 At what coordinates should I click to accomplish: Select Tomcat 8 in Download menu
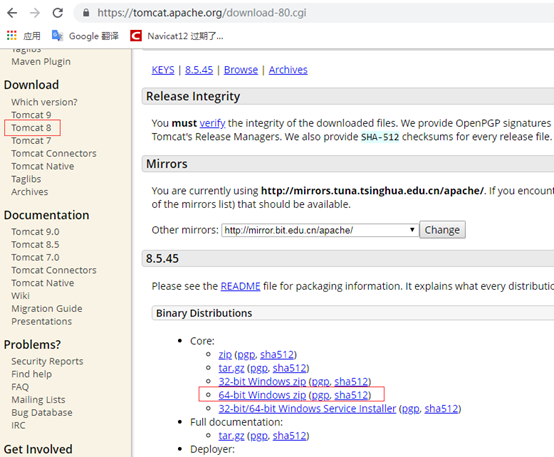(31, 128)
